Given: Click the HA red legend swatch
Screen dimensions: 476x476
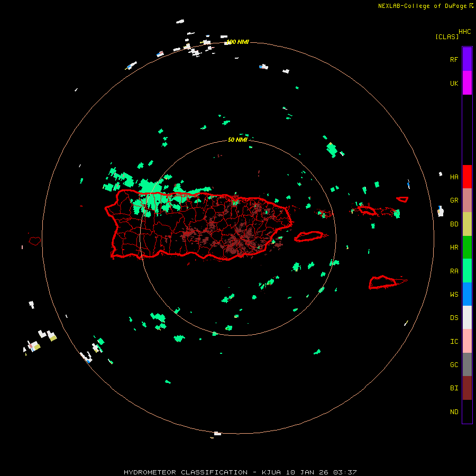Looking at the screenshot, I should tap(467, 177).
